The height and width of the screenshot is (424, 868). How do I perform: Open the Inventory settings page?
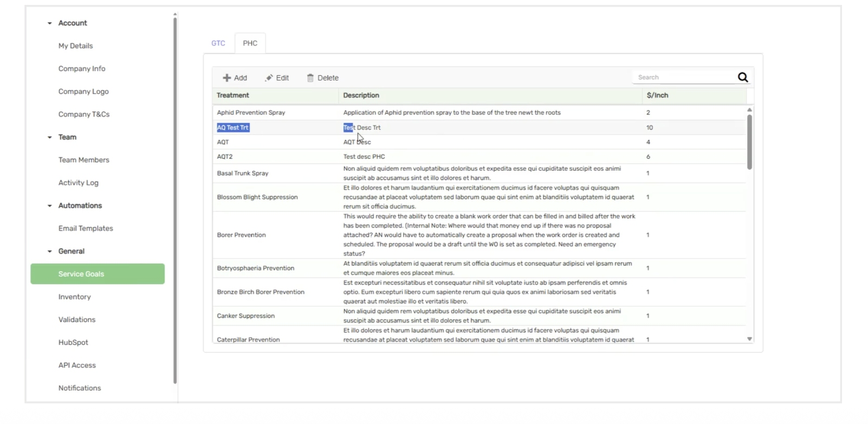coord(75,297)
